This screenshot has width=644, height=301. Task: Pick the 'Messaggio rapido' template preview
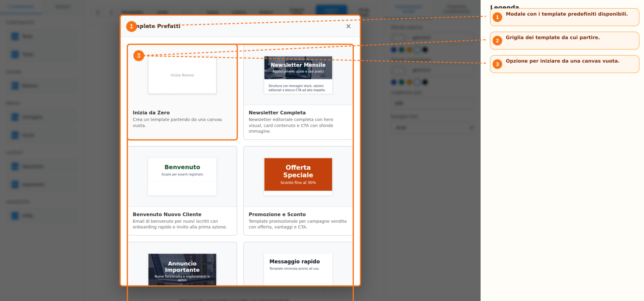tap(298, 270)
